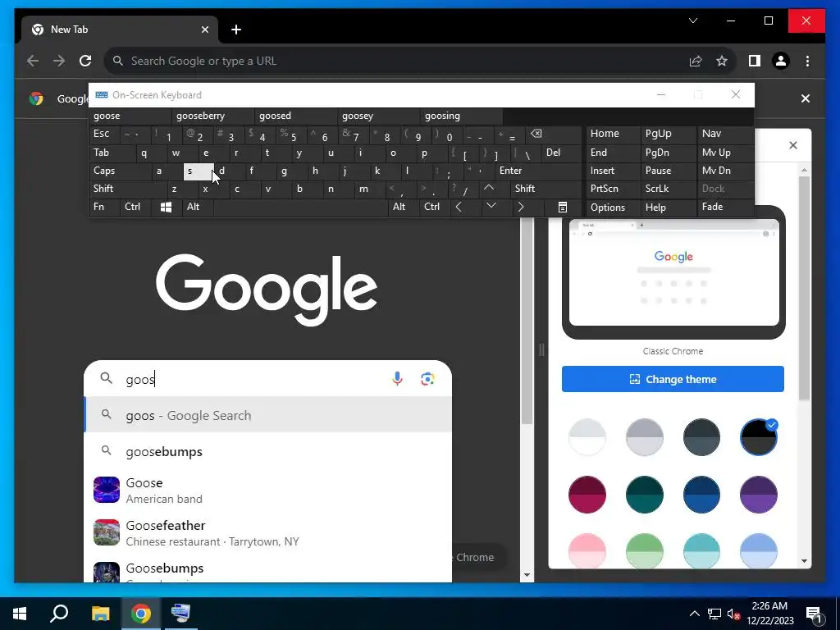Pick the dark blue theme color swatch
The image size is (840, 630).
(x=701, y=495)
